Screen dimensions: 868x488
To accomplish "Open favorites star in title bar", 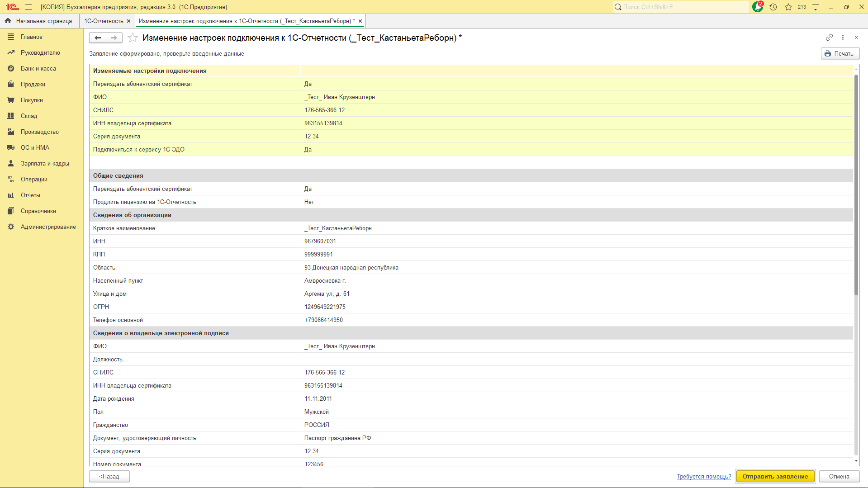I will 788,7.
